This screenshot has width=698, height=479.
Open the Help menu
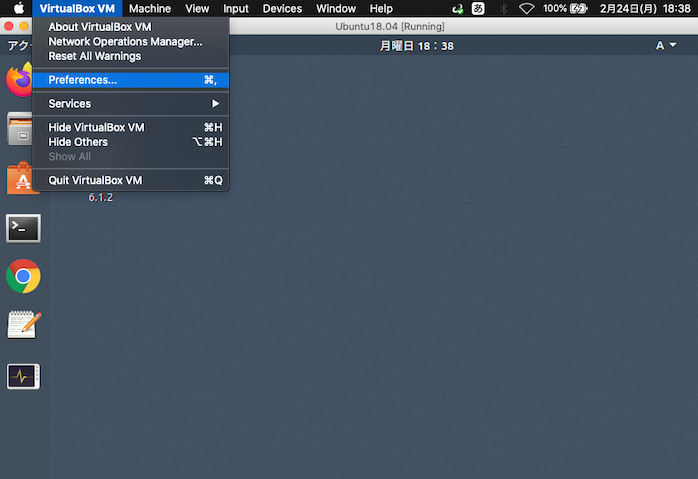(381, 8)
